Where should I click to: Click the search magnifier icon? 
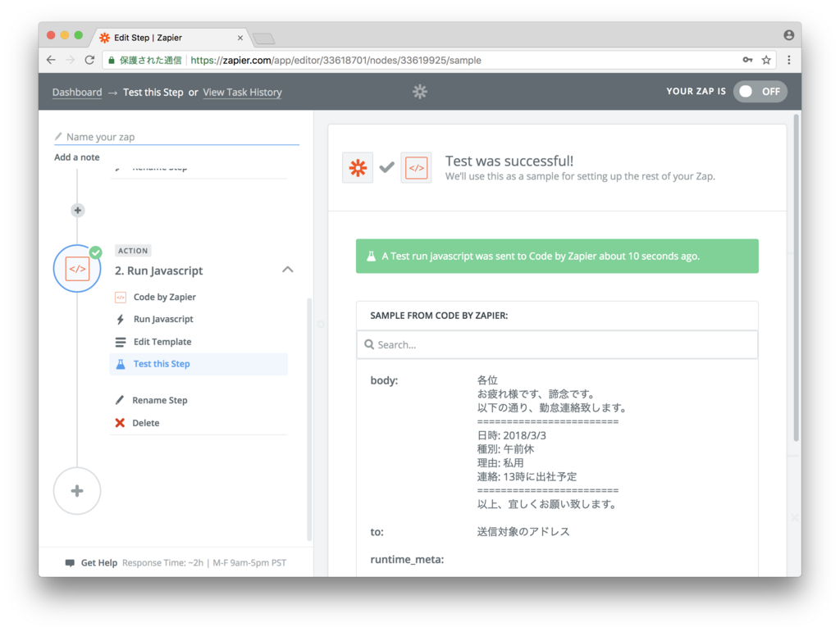[369, 344]
